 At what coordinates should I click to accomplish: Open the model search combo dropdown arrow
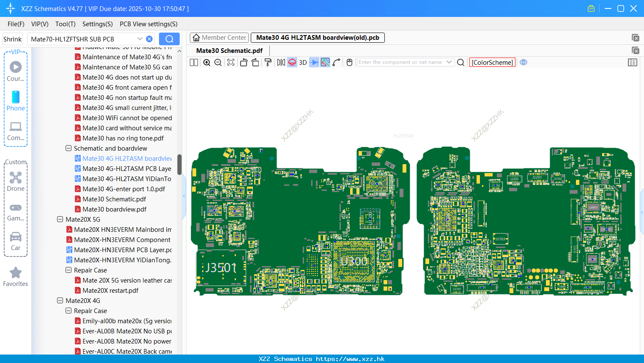pyautogui.click(x=140, y=39)
